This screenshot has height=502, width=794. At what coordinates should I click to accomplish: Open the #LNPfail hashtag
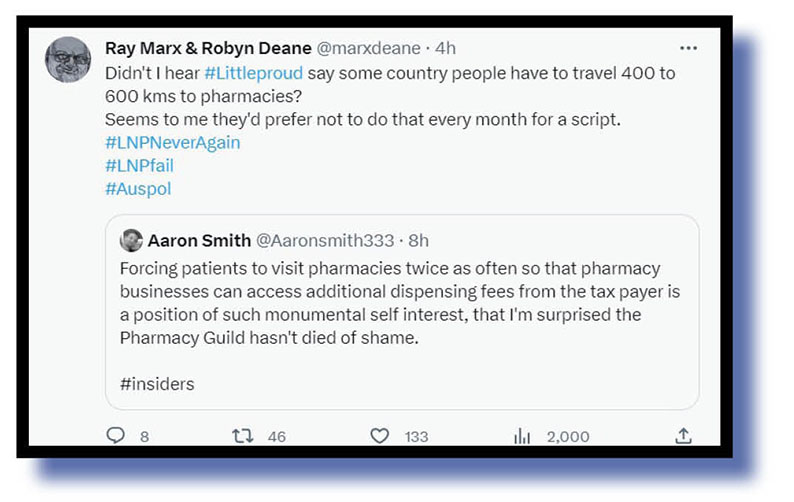tap(138, 165)
